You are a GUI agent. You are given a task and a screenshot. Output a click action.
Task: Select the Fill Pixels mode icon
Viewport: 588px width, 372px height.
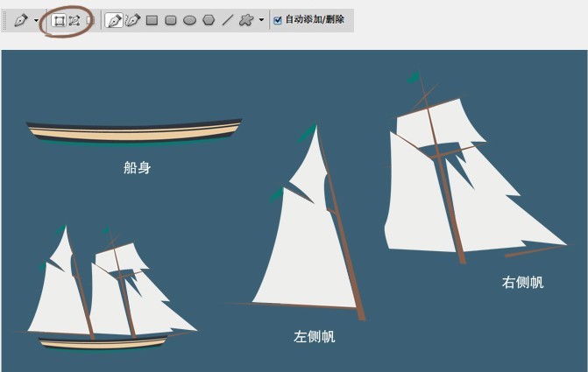click(x=90, y=20)
